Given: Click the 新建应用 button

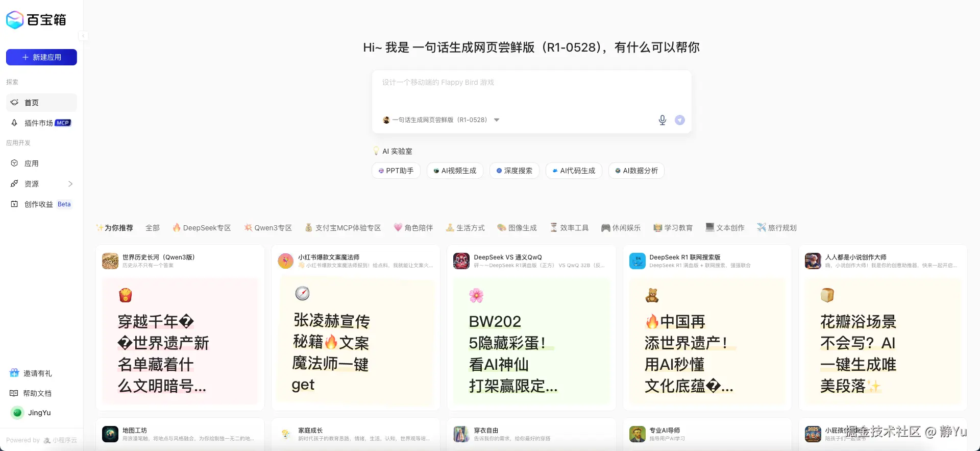Looking at the screenshot, I should tap(41, 57).
